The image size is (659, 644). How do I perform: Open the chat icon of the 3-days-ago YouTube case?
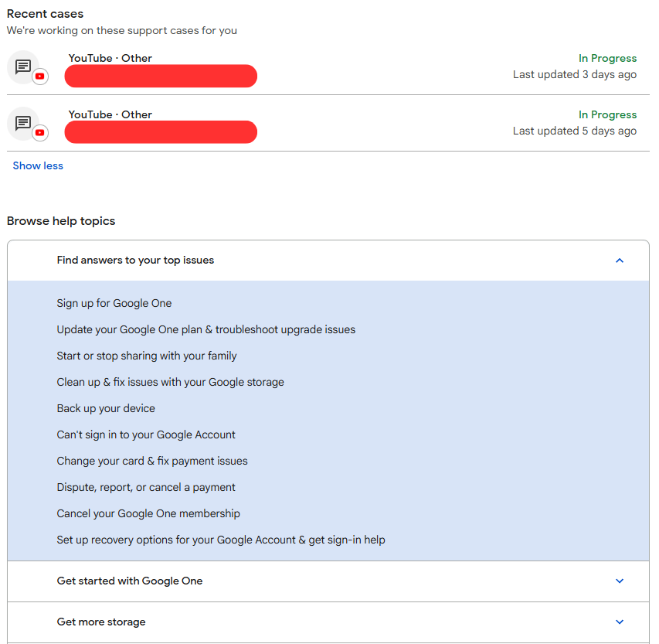point(23,66)
